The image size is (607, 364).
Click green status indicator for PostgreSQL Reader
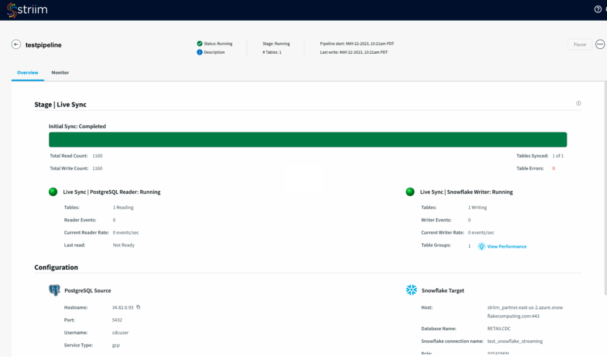click(x=53, y=192)
